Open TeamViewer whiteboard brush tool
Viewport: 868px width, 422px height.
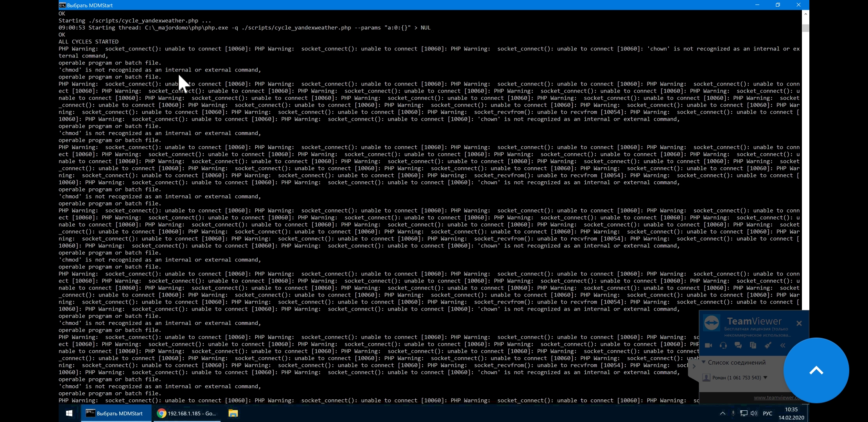pos(768,345)
